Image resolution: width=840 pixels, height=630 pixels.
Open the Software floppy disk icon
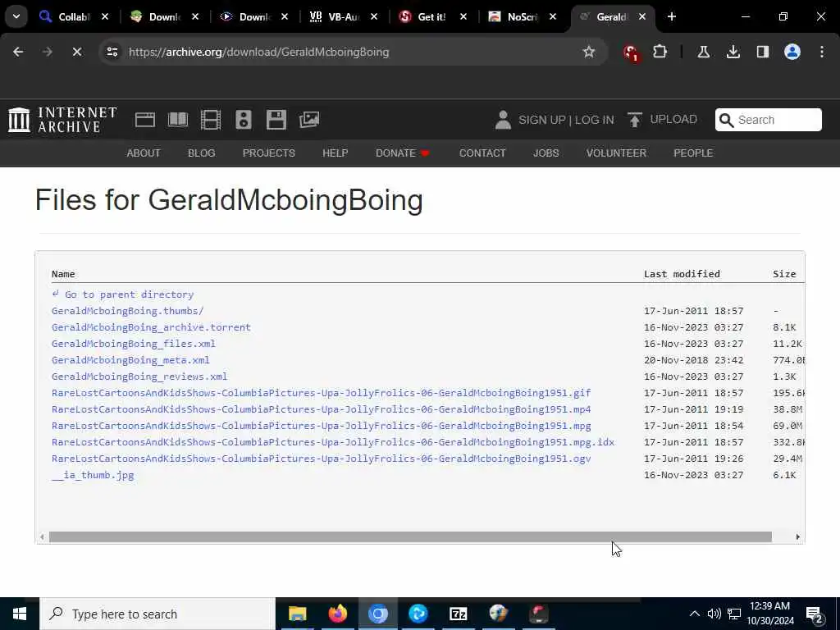coord(276,120)
